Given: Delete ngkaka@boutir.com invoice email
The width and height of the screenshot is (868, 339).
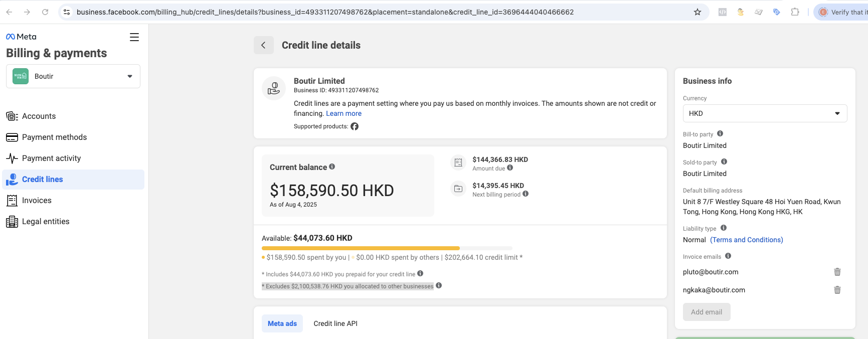Looking at the screenshot, I should [x=837, y=290].
